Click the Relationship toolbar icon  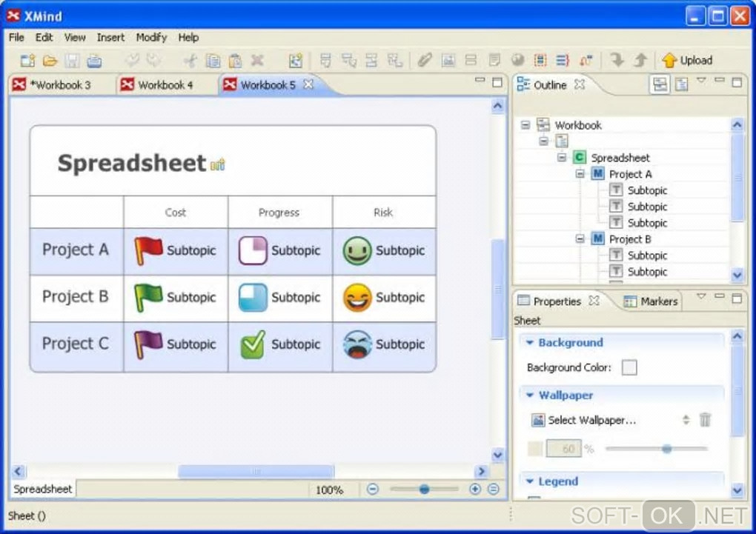coord(586,60)
